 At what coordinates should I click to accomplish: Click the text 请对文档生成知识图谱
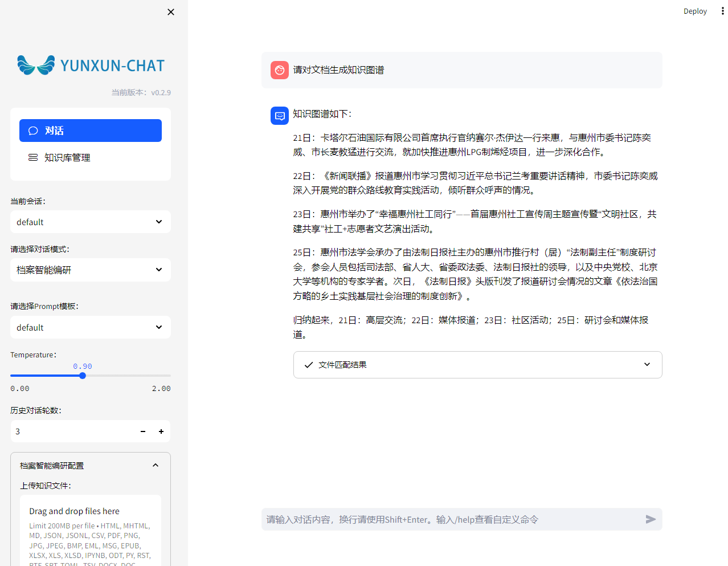338,70
